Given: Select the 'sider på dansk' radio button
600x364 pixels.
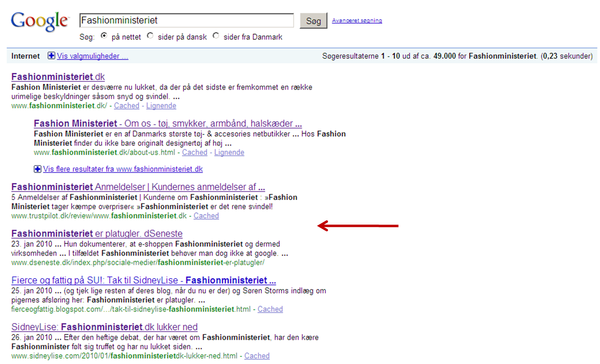Looking at the screenshot, I should tap(150, 36).
